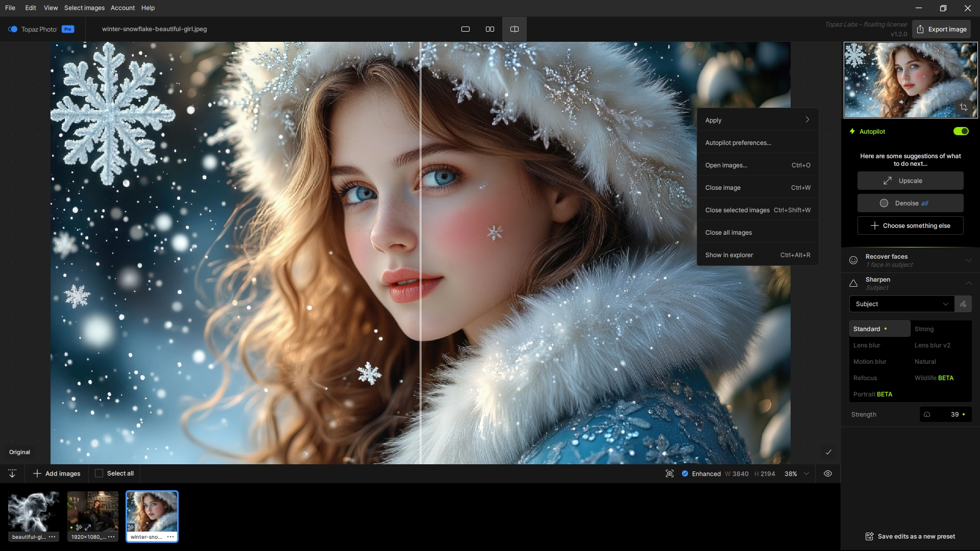Select side-by-side comparison view
The image size is (980, 551).
click(489, 29)
